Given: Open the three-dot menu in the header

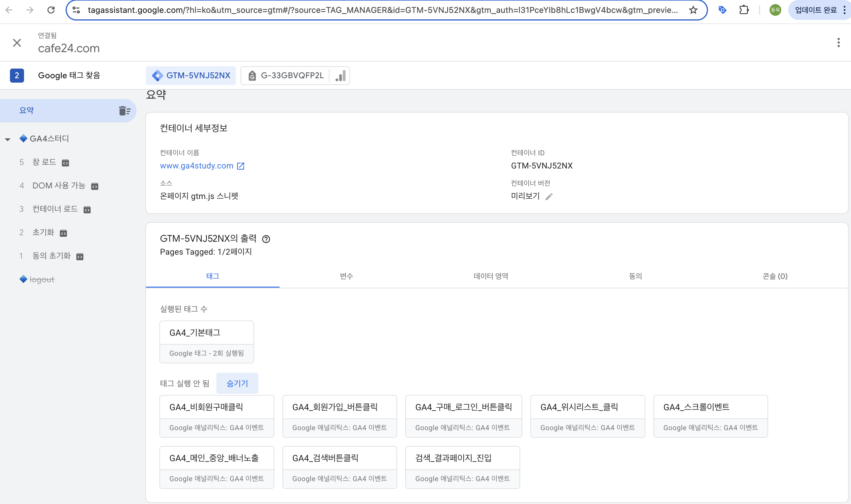Looking at the screenshot, I should pos(838,42).
